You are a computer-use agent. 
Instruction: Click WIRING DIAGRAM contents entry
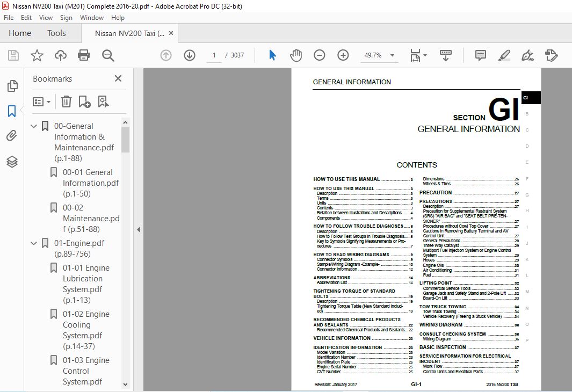[x=469, y=324]
